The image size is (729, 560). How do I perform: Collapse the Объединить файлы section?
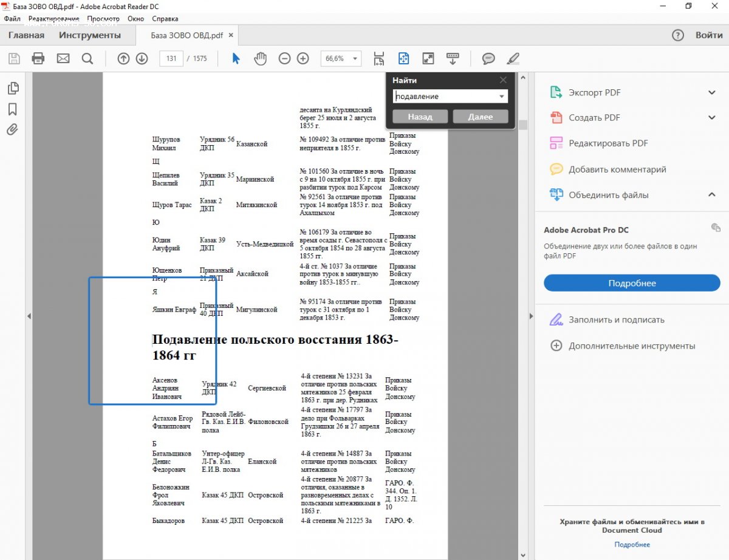[x=712, y=195]
